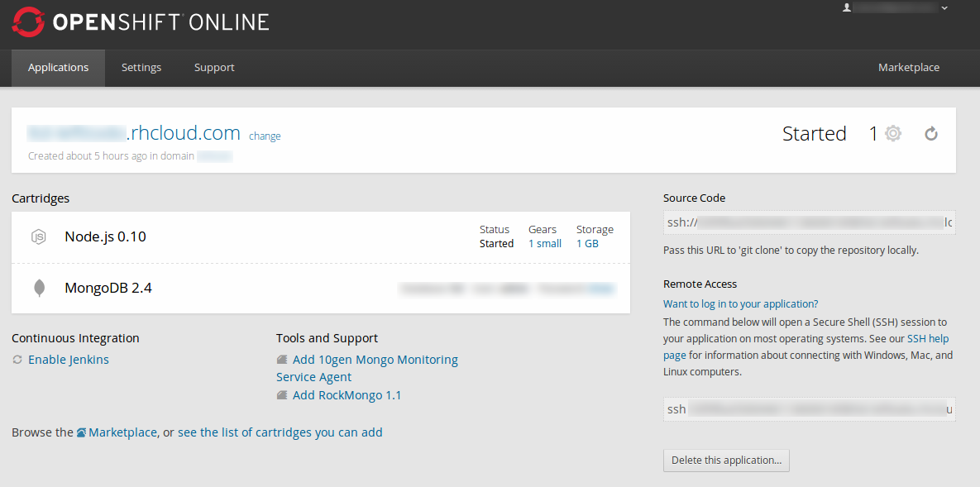The width and height of the screenshot is (980, 487).
Task: Open the rhcloud.com application URL
Action: (134, 132)
